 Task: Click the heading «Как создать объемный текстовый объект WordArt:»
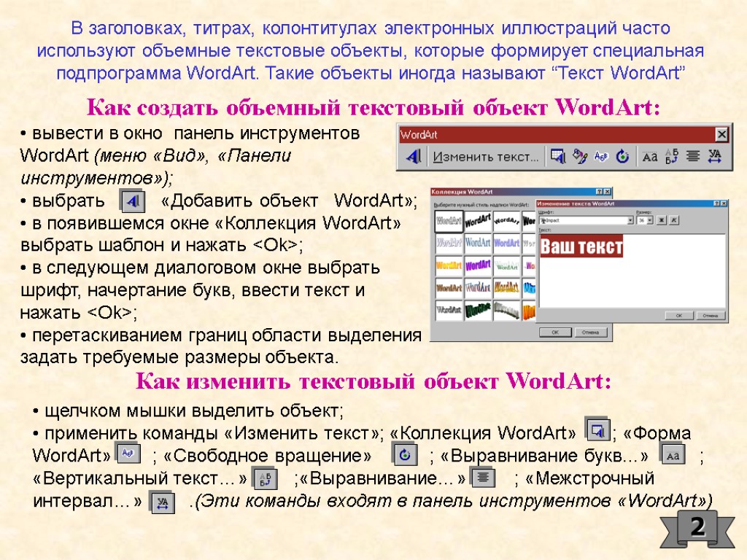click(373, 107)
